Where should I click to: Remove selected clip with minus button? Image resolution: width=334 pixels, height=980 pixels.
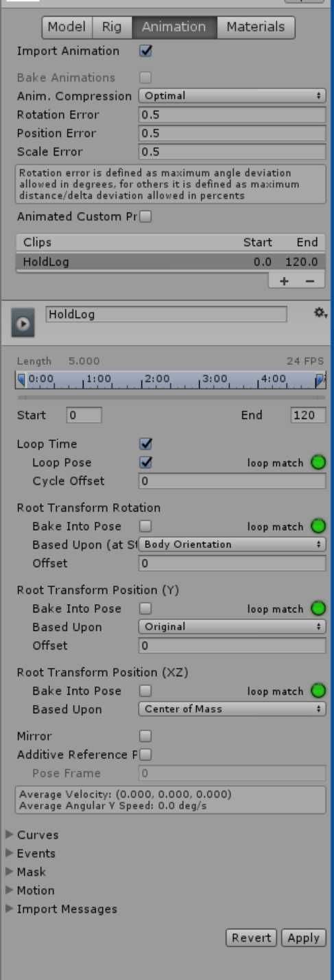[310, 281]
